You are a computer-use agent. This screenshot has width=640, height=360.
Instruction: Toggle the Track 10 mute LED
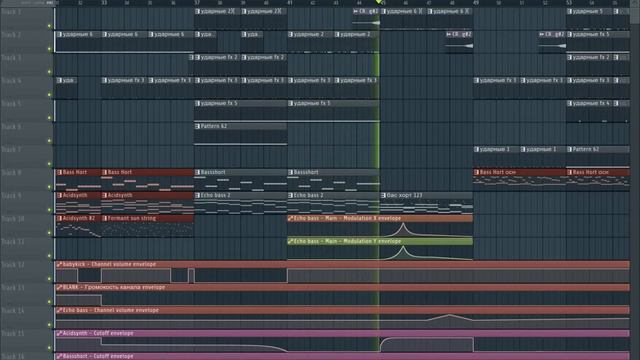click(50, 233)
